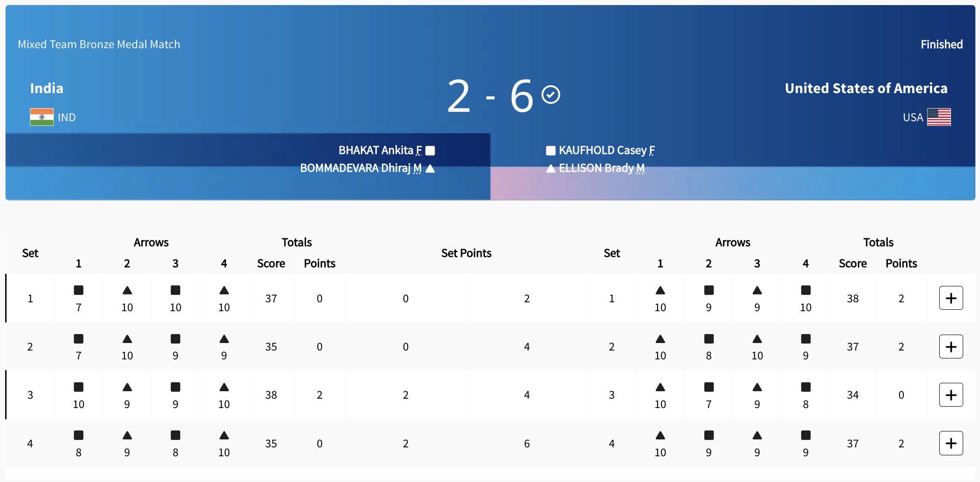Viewport: 980px width, 482px height.
Task: Expand set 4 details with plus button
Action: [951, 443]
